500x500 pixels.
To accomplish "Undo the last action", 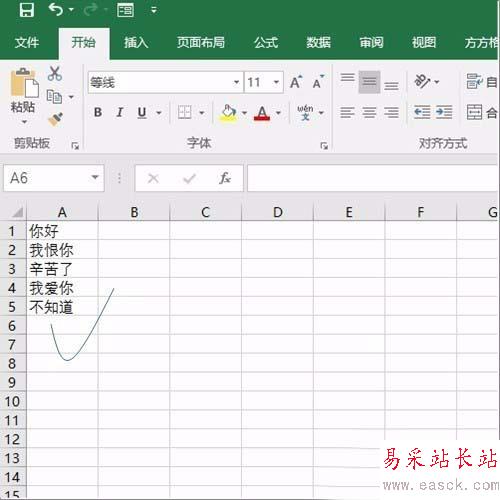I will [x=55, y=9].
